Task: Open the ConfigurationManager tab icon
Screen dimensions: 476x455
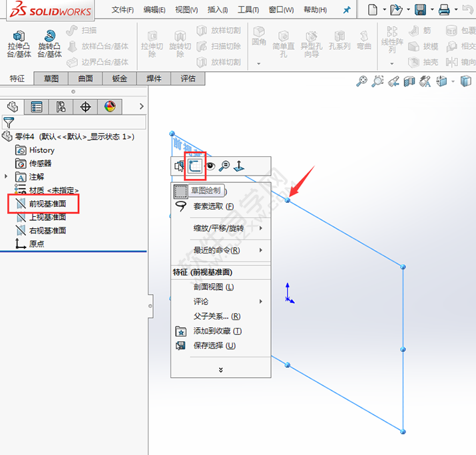Action: pyautogui.click(x=61, y=107)
